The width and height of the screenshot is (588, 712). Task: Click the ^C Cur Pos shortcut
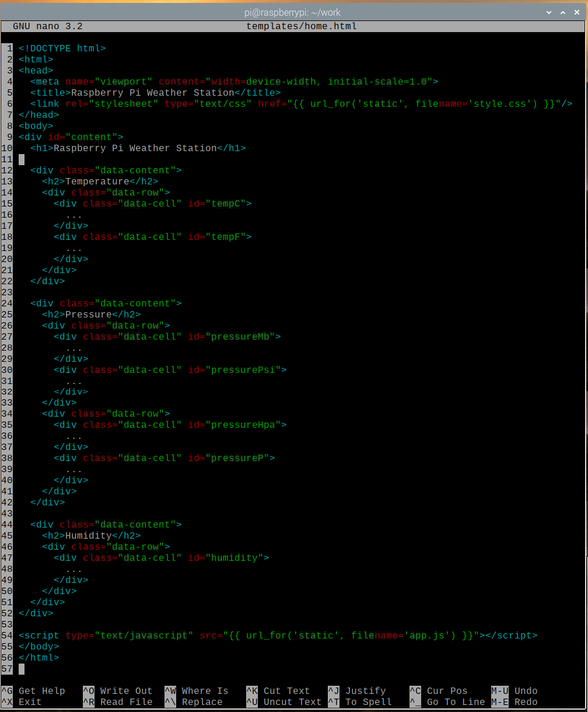coord(439,691)
